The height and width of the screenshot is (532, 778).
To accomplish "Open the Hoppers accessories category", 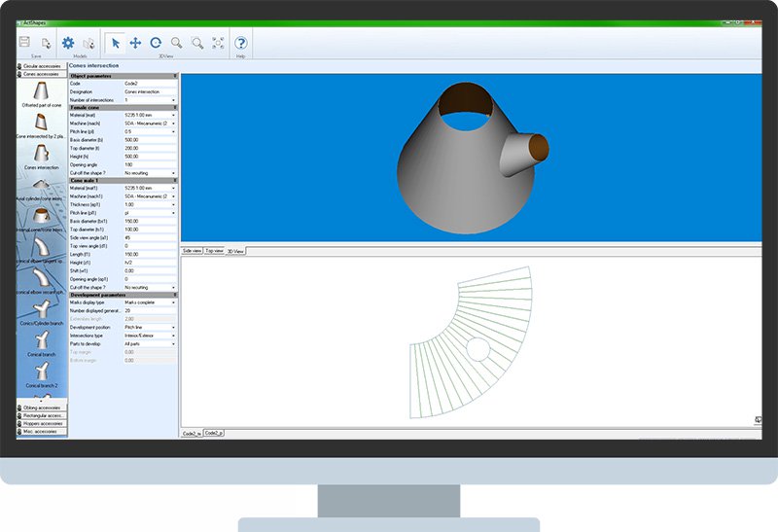I will [x=43, y=424].
